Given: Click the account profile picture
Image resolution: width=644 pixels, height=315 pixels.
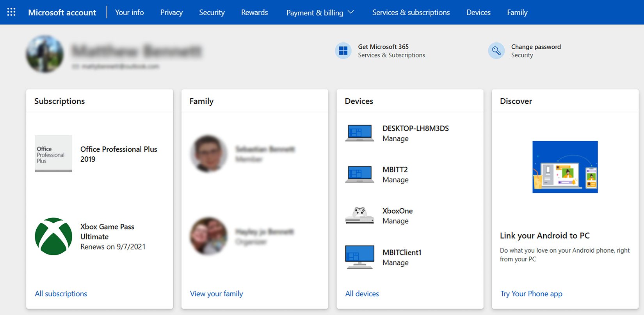Looking at the screenshot, I should (x=45, y=54).
